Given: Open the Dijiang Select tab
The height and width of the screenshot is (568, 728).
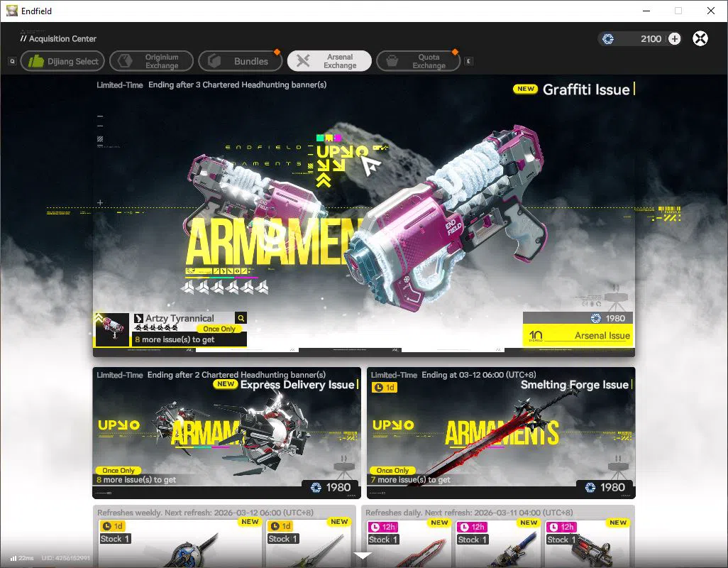Looking at the screenshot, I should coord(62,61).
